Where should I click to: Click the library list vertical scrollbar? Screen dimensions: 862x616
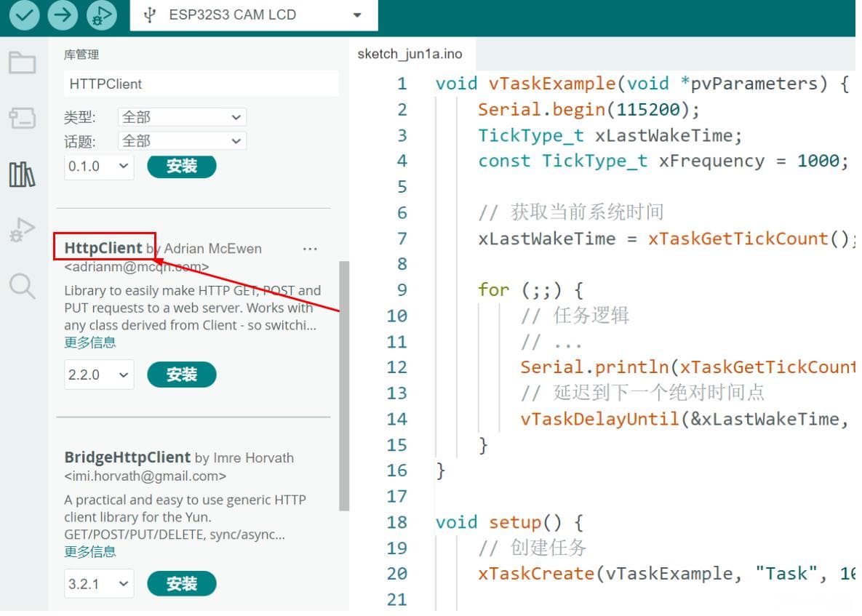coord(344,385)
